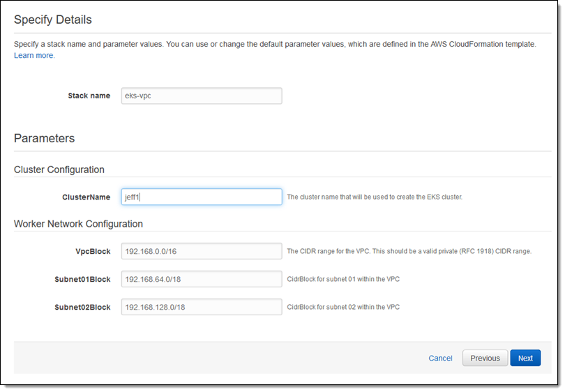Screen dimensions: 565x392
Task: Select the VpcBlock CIDR input field
Action: point(202,251)
